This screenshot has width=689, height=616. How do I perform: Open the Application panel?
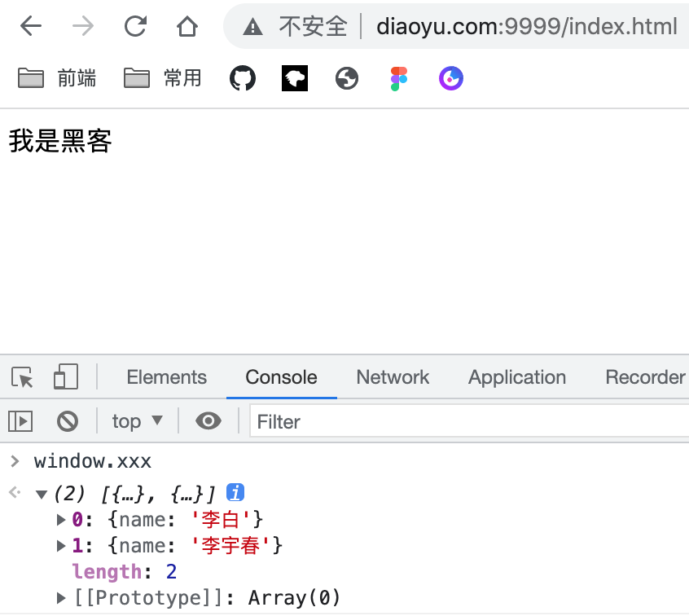pos(516,377)
